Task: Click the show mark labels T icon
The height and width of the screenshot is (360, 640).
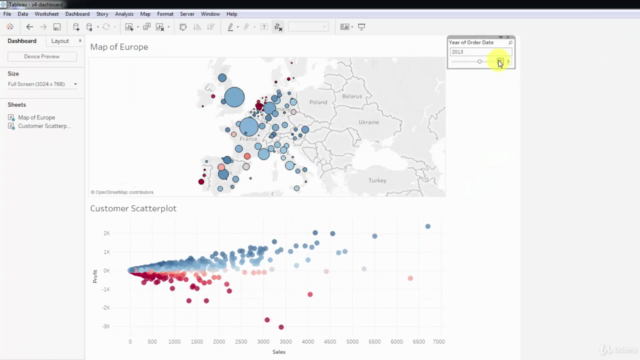Action: [264, 27]
